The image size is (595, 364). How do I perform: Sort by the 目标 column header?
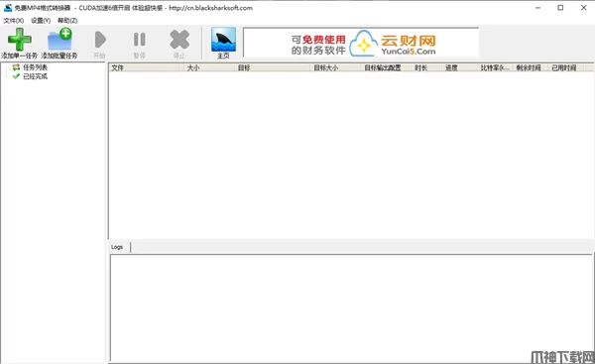coord(273,68)
